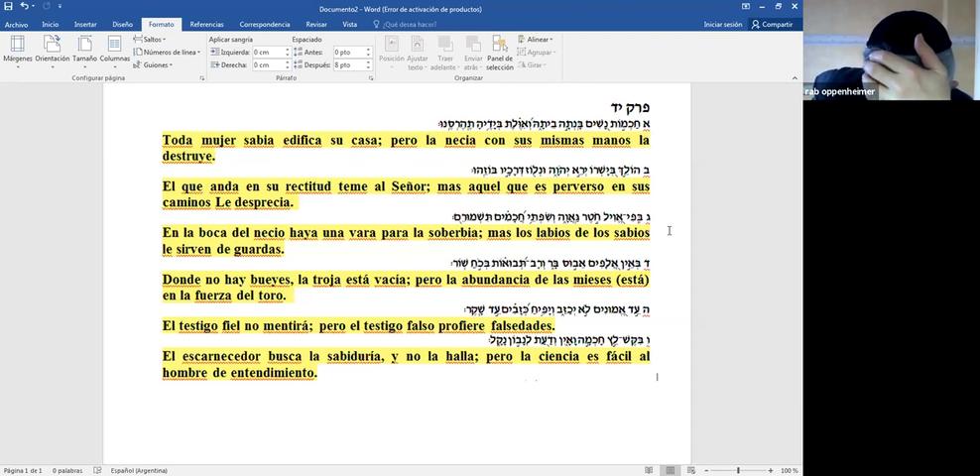Switch to Print Layout view

(670, 470)
